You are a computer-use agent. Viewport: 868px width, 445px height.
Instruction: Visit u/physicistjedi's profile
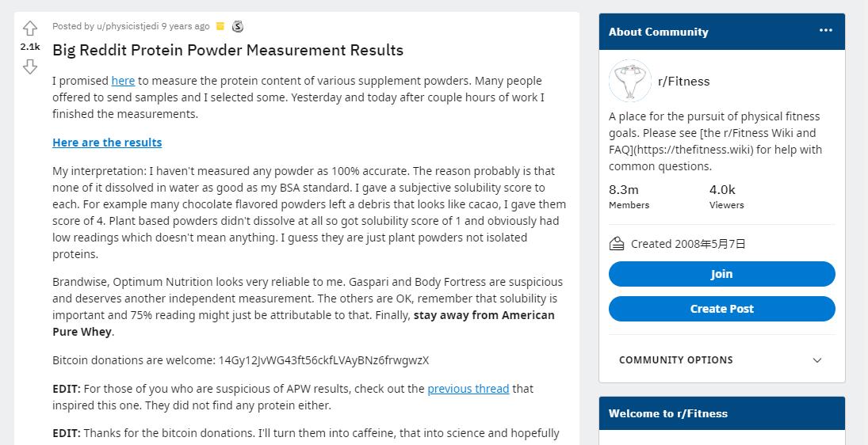(120, 26)
